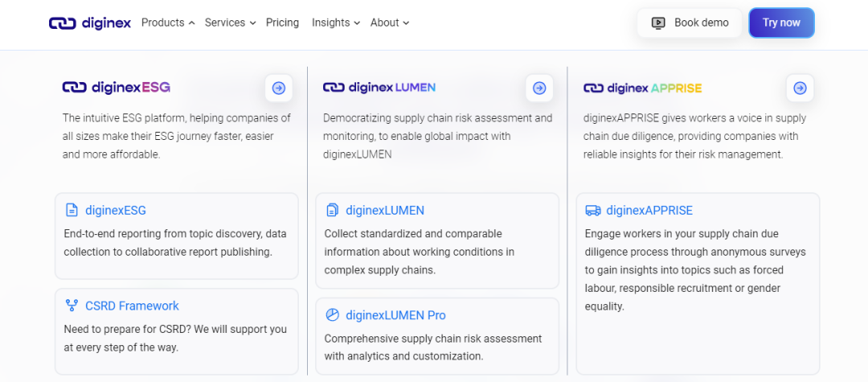Click the diginexLUMEN arrow circle icon
Image resolution: width=868 pixels, height=382 pixels.
pyautogui.click(x=539, y=88)
